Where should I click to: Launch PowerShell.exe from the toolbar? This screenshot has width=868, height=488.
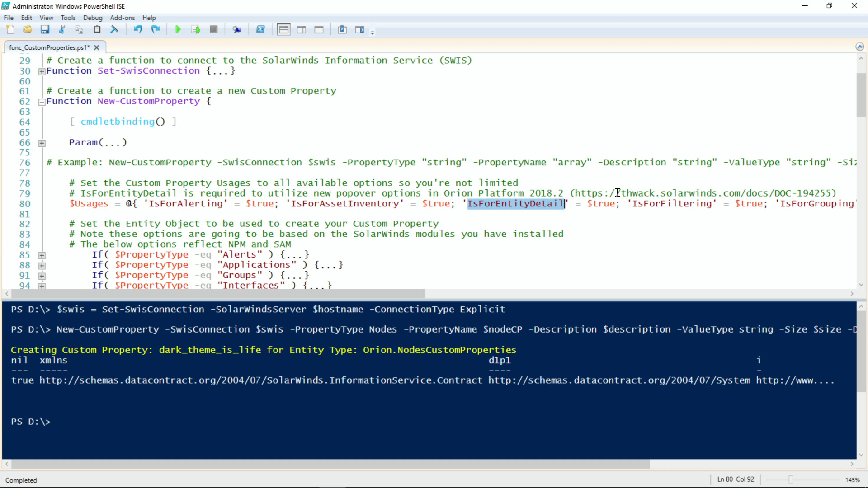(261, 29)
